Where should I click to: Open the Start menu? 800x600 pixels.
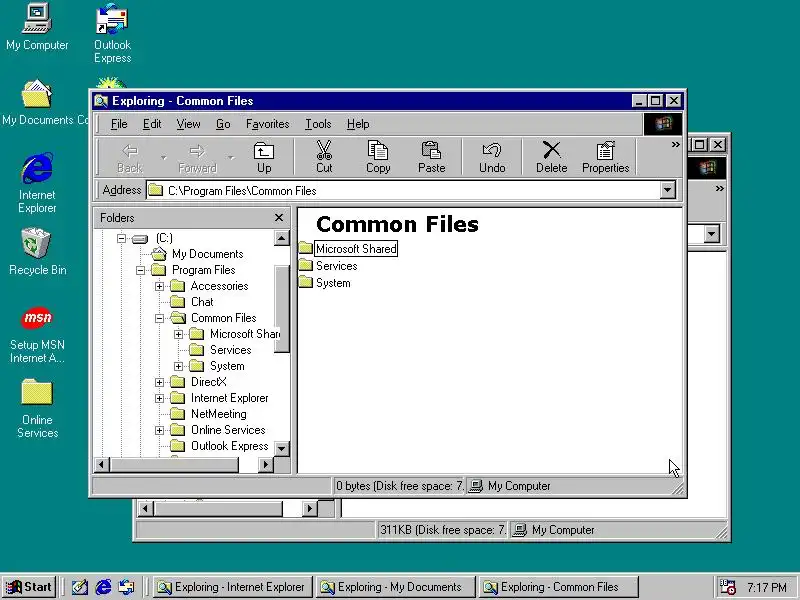point(29,587)
